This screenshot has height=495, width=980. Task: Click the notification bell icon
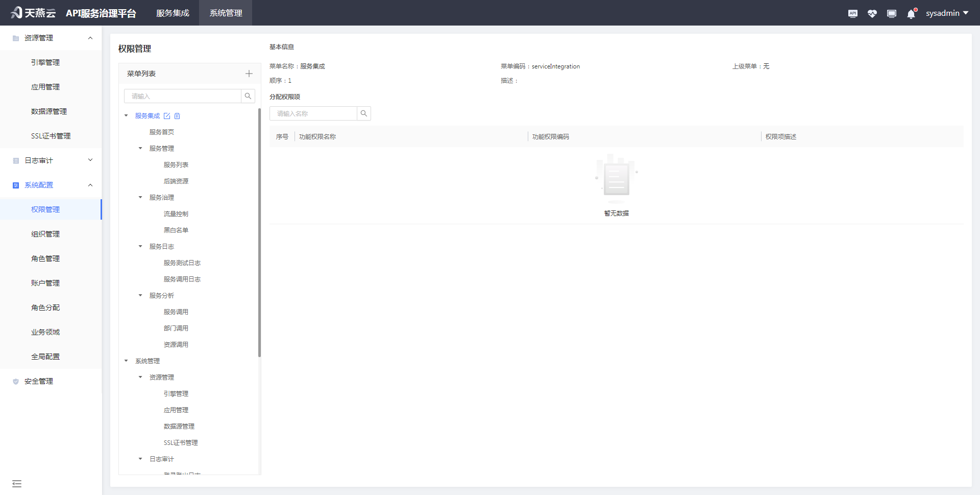911,14
